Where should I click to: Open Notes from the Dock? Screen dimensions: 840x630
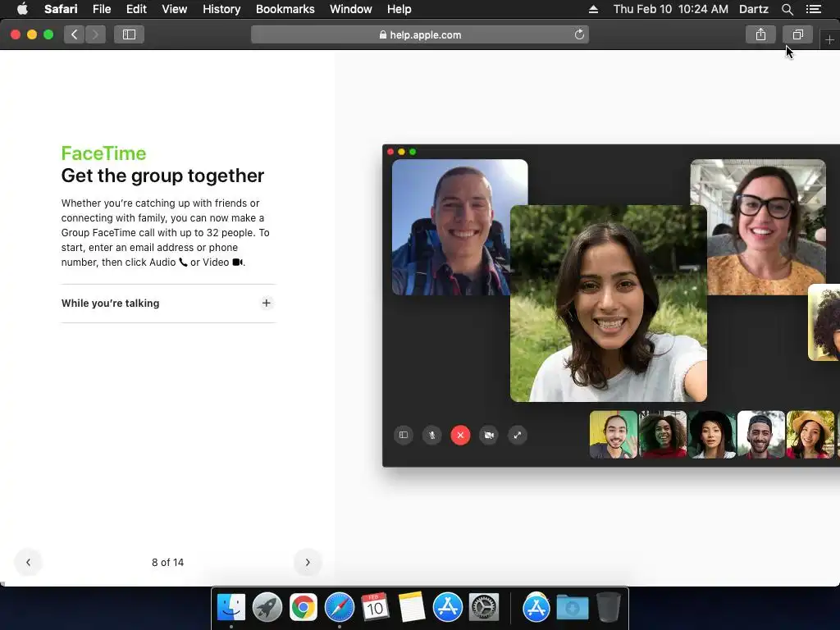tap(412, 608)
